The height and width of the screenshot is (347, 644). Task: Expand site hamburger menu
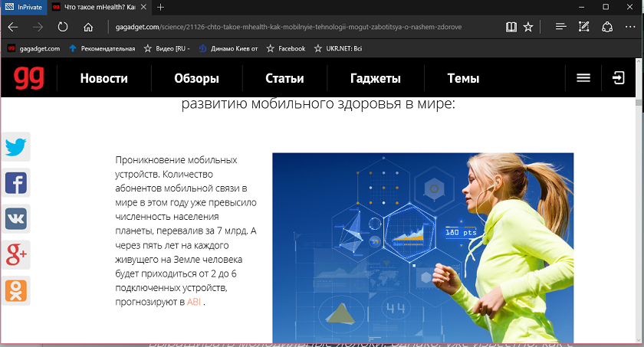click(583, 77)
